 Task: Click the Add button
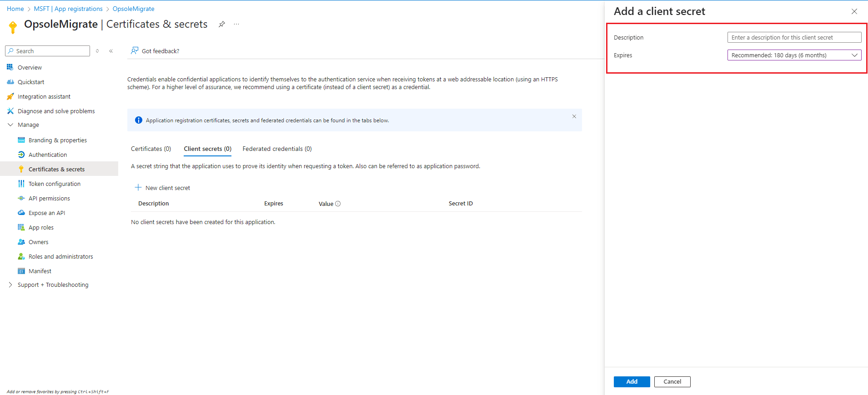pos(632,381)
